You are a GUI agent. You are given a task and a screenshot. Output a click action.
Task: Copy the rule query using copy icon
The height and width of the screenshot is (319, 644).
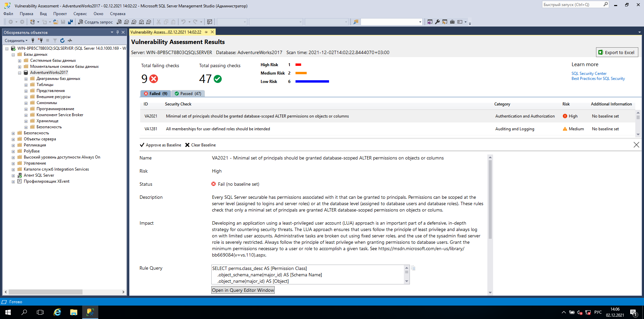[414, 268]
